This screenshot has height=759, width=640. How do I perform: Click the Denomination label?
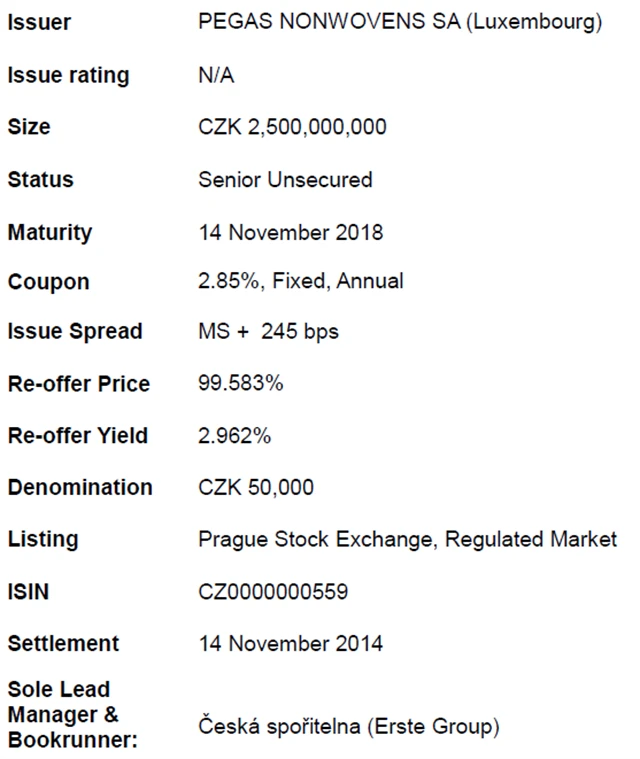click(80, 488)
